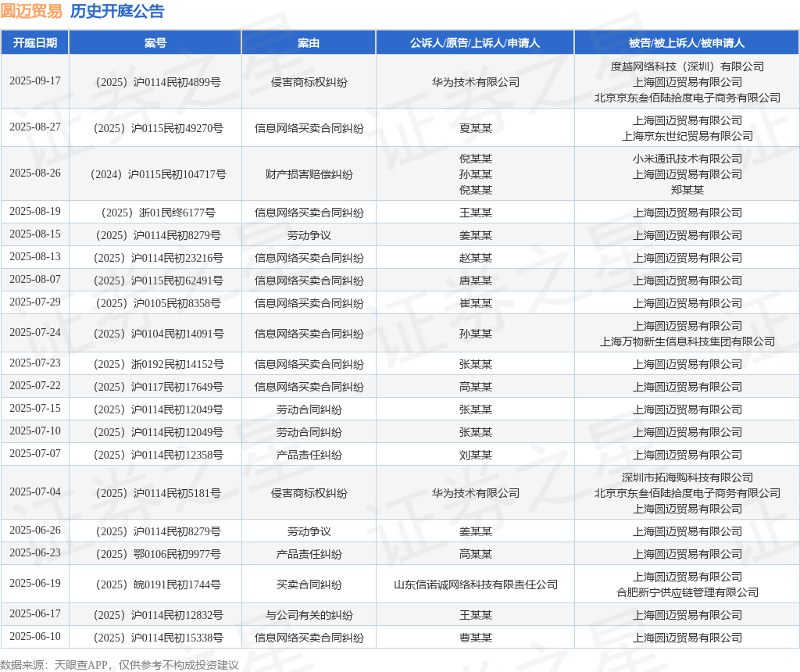The height and width of the screenshot is (672, 800).
Task: Click date cell 2025-08-26
Action: pos(35,173)
